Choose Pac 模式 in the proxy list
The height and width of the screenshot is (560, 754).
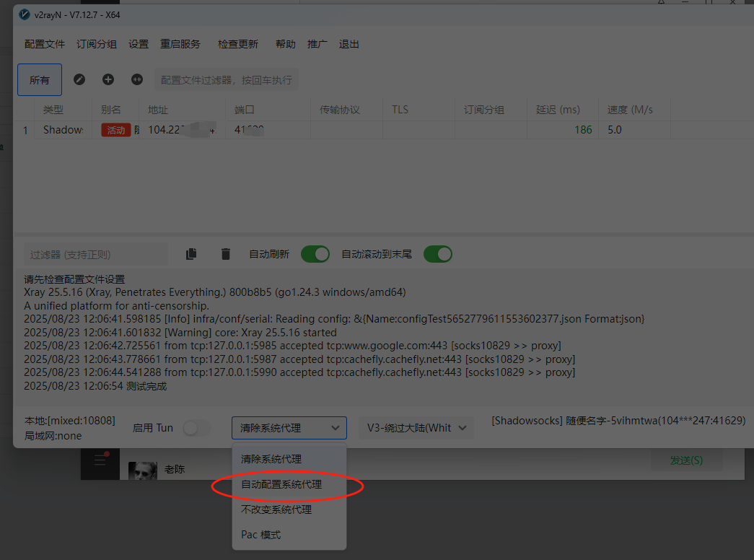[x=261, y=535]
